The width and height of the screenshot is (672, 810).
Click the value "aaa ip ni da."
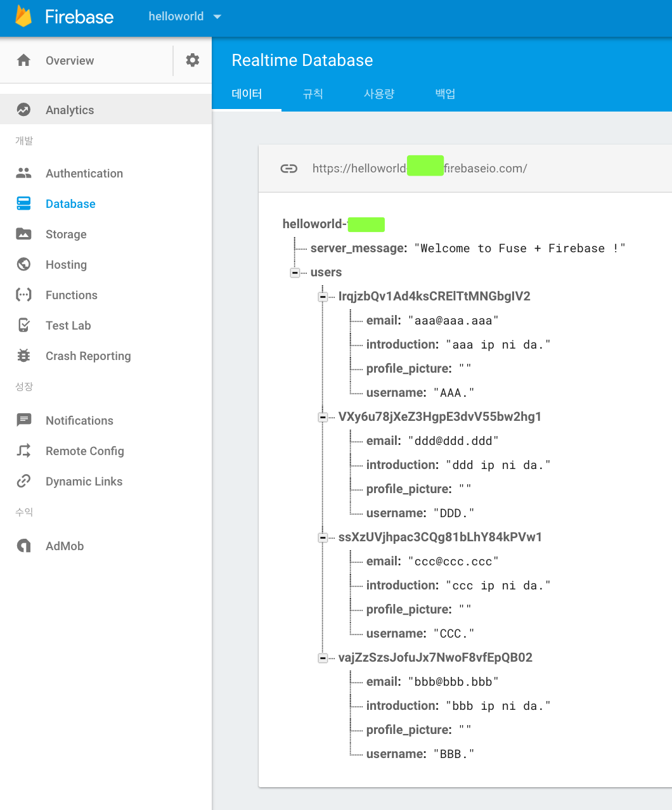(x=498, y=345)
